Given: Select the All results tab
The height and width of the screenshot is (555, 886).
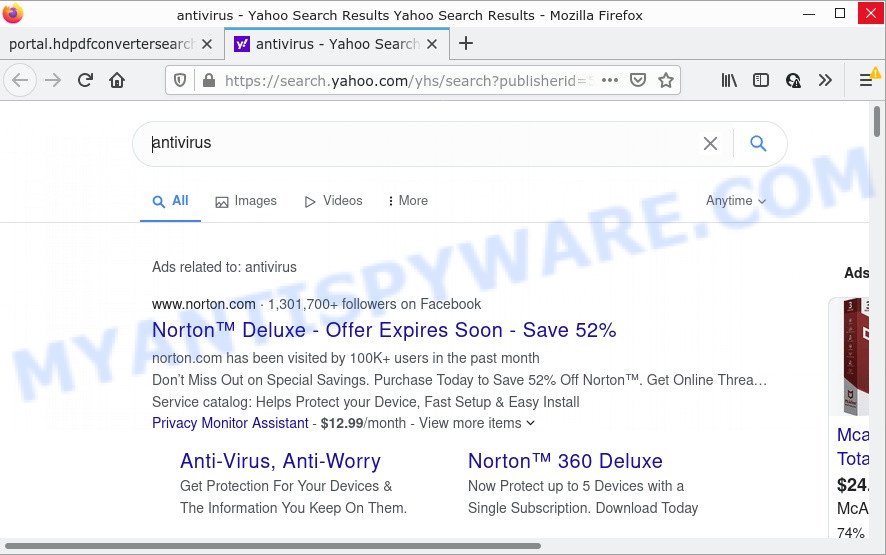Looking at the screenshot, I should click(x=171, y=201).
